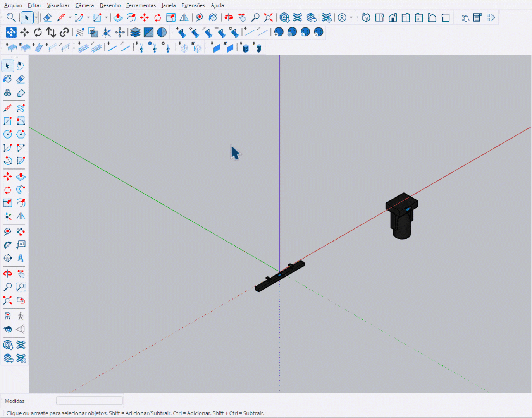Image resolution: width=532 pixels, height=418 pixels.
Task: Switch to Front view house icon
Action: pos(393,18)
